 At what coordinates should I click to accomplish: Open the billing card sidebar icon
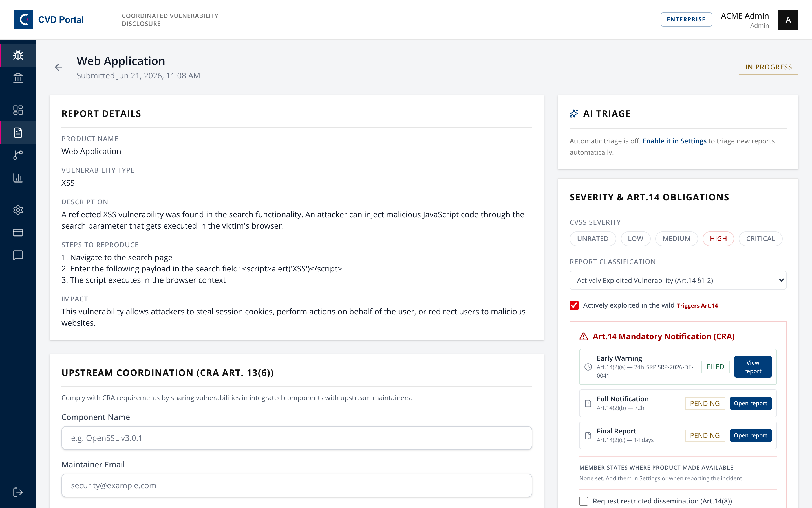coord(18,233)
